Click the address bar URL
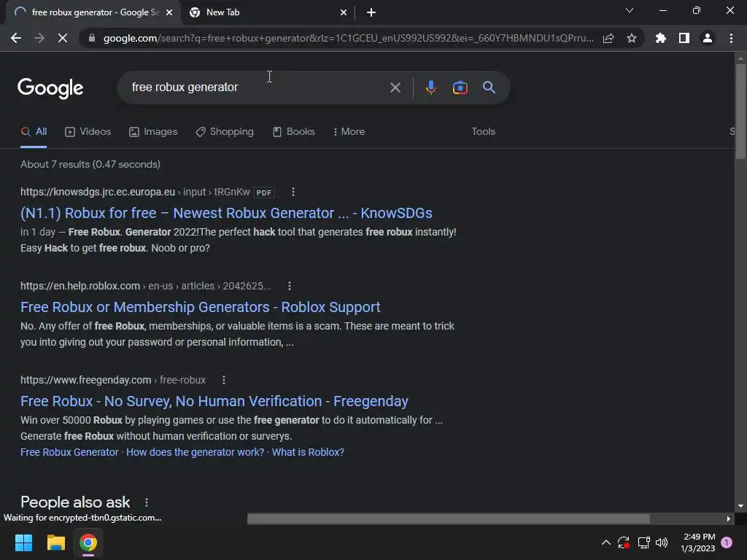The image size is (747, 560). click(x=348, y=38)
